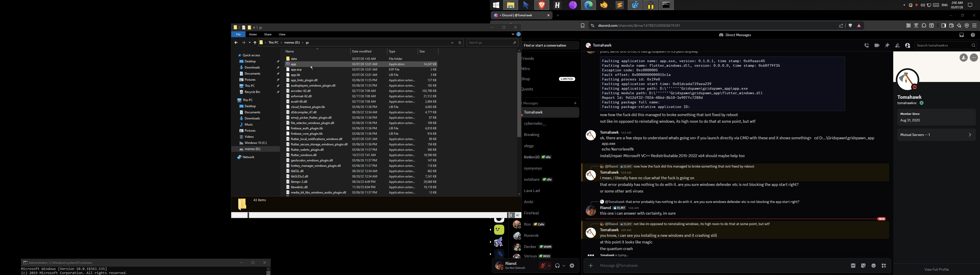Open the View ribbon tab

(282, 35)
